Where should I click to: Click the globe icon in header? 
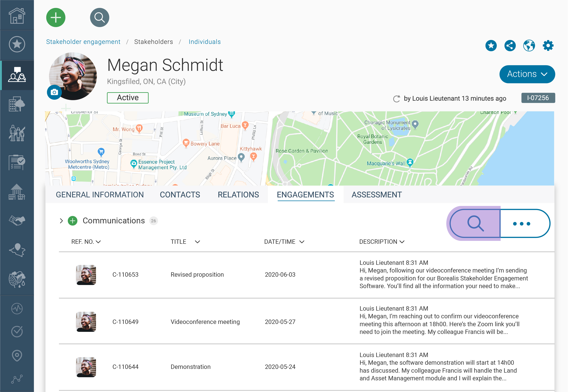click(529, 45)
